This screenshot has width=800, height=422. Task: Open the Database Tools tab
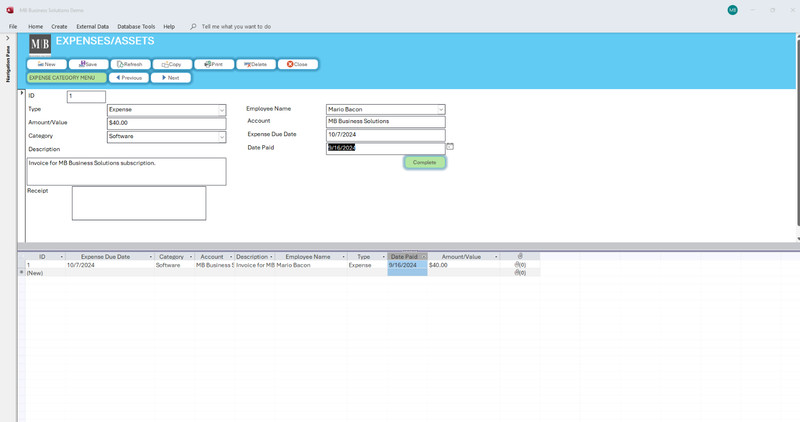136,27
